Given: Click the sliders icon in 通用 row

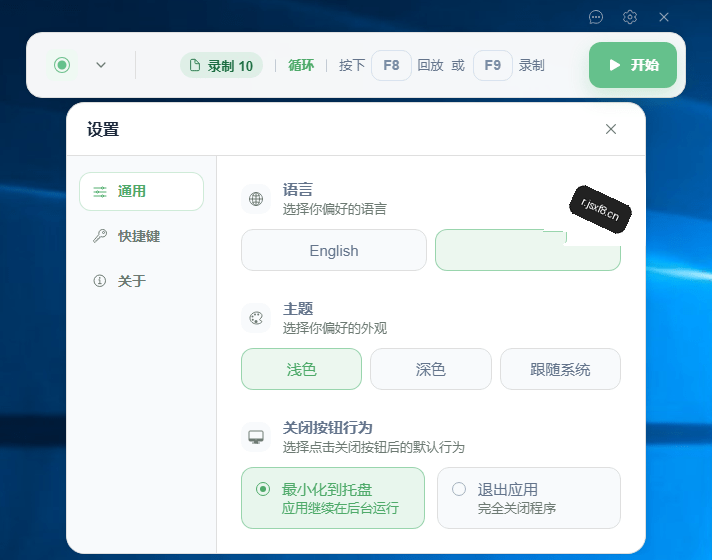Looking at the screenshot, I should [100, 192].
